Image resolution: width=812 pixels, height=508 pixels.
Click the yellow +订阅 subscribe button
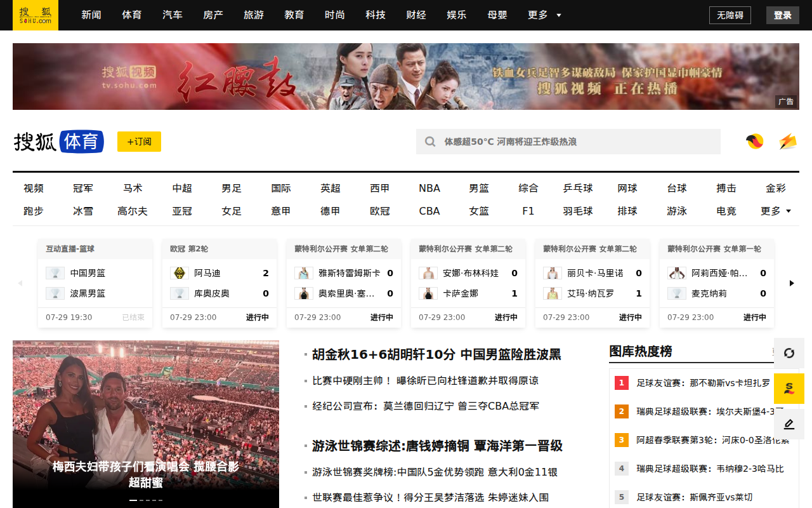pyautogui.click(x=139, y=142)
